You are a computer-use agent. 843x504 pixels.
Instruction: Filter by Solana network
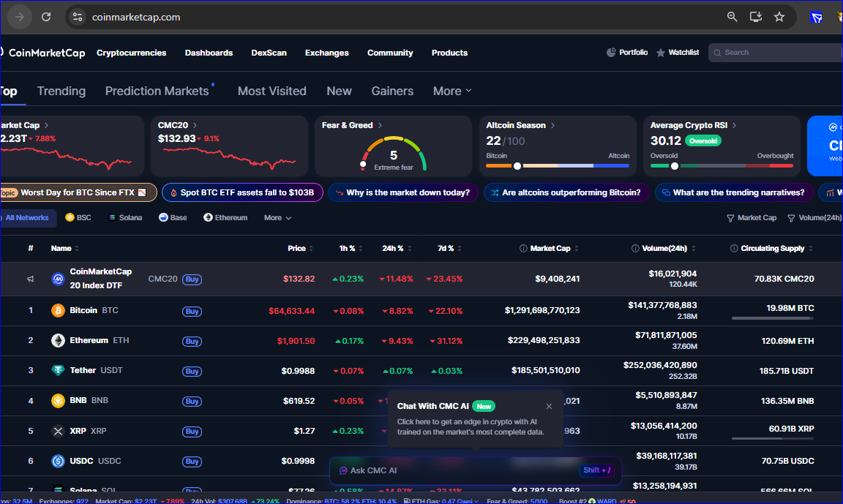click(x=125, y=217)
